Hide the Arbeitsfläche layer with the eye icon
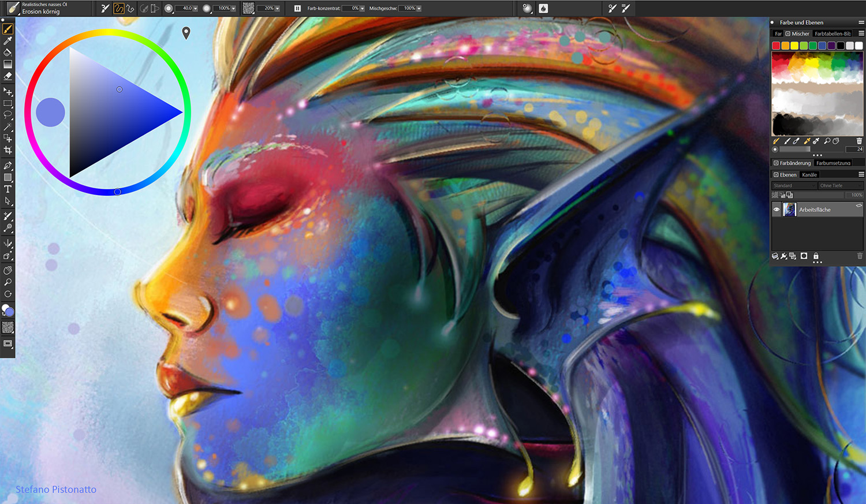 (x=777, y=210)
